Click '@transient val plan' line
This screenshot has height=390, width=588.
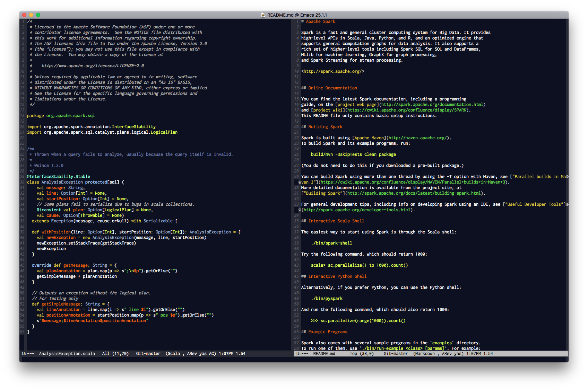click(95, 210)
